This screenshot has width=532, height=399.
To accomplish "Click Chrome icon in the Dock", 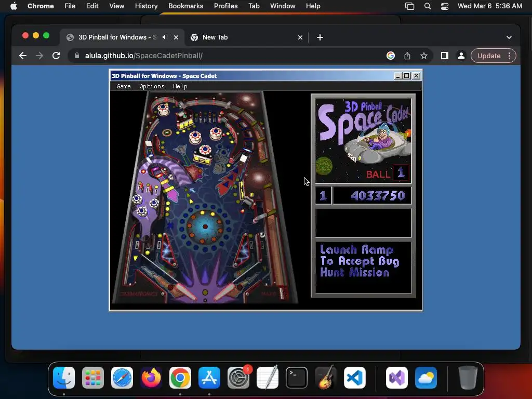I will pyautogui.click(x=180, y=378).
